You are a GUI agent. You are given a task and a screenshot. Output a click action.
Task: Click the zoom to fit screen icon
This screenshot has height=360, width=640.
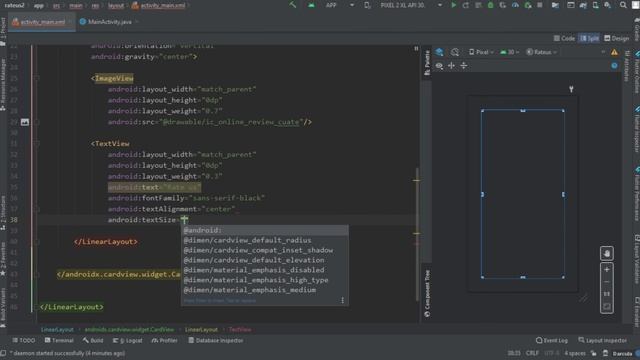point(607,306)
